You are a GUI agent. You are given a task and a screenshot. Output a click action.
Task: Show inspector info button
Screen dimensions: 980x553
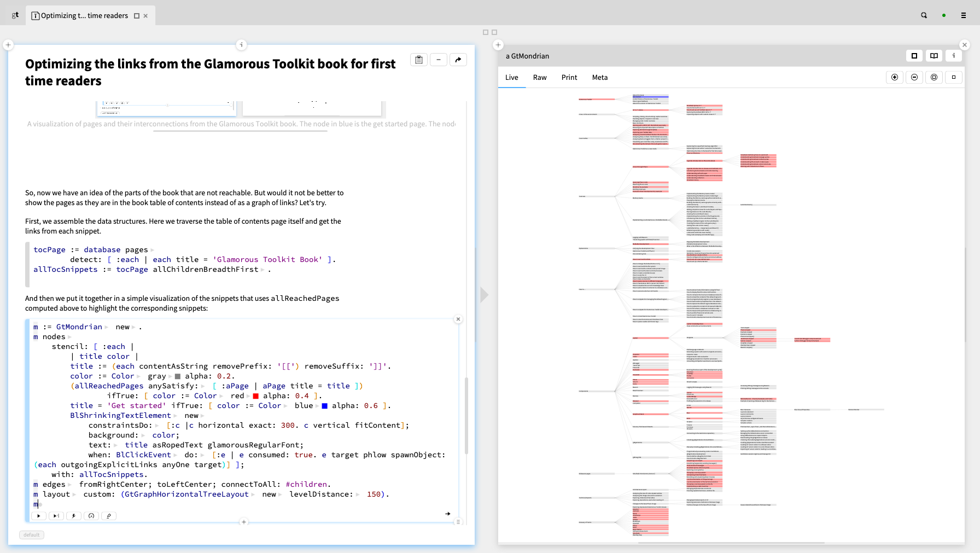pos(954,56)
